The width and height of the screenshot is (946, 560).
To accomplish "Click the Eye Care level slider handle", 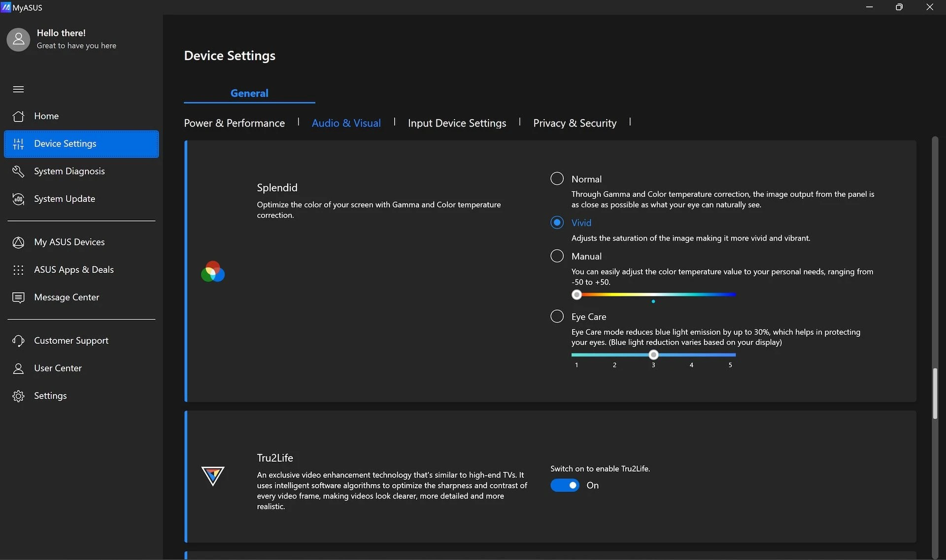I will [x=653, y=355].
